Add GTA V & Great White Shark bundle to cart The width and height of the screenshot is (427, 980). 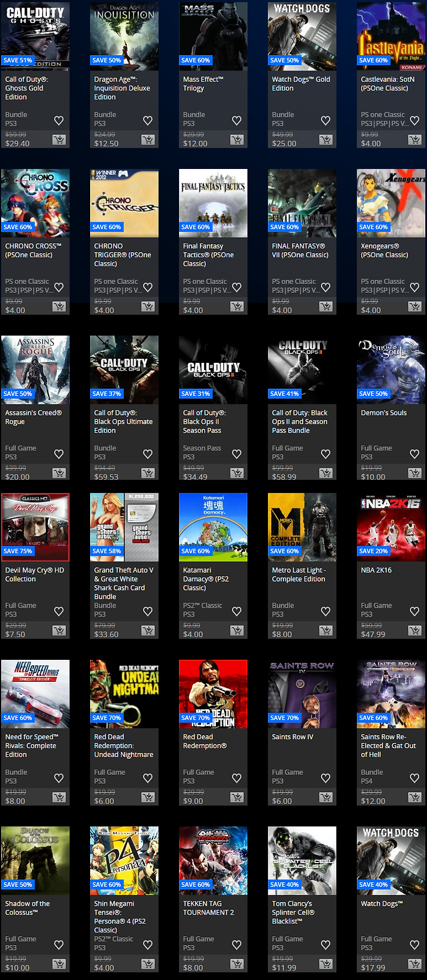point(148,631)
